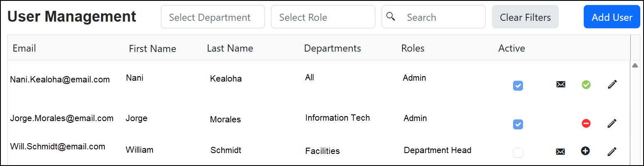
Task: Click the last name Morales
Action: 225,119
